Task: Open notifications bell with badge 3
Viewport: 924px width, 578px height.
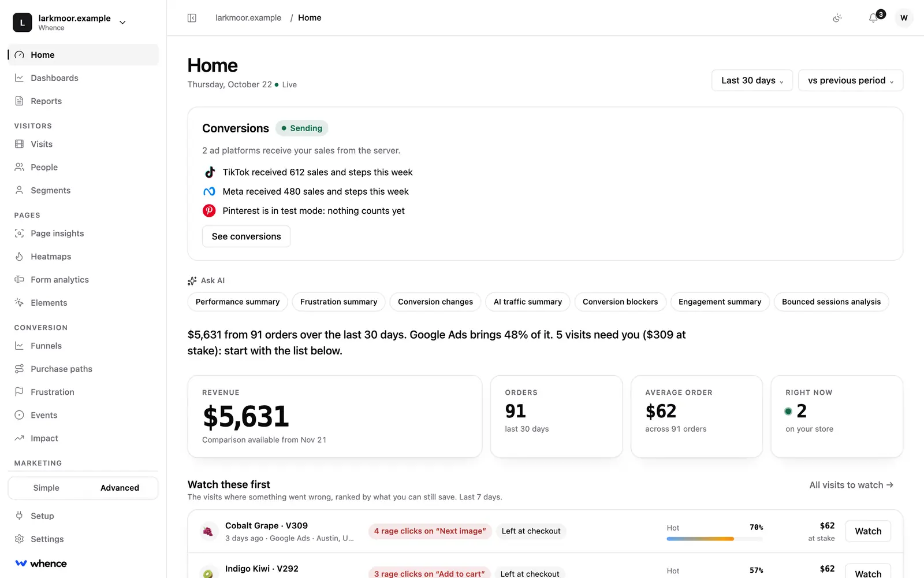Action: 874,18
